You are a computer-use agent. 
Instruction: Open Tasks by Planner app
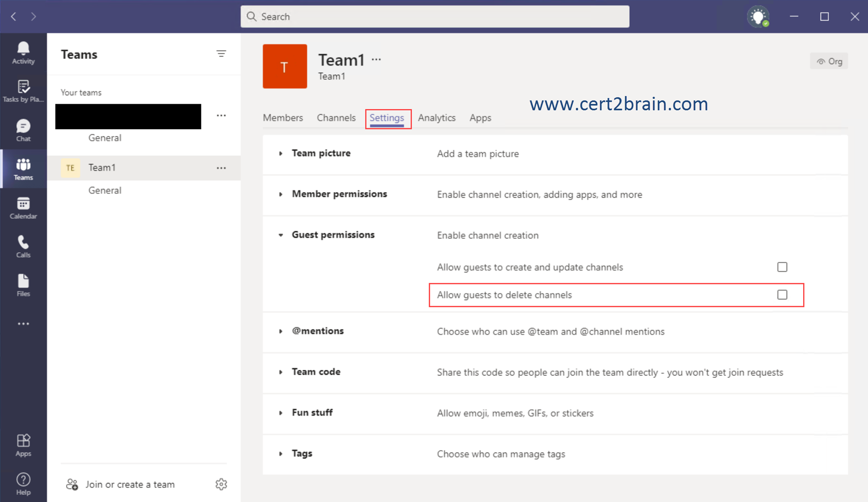point(23,91)
